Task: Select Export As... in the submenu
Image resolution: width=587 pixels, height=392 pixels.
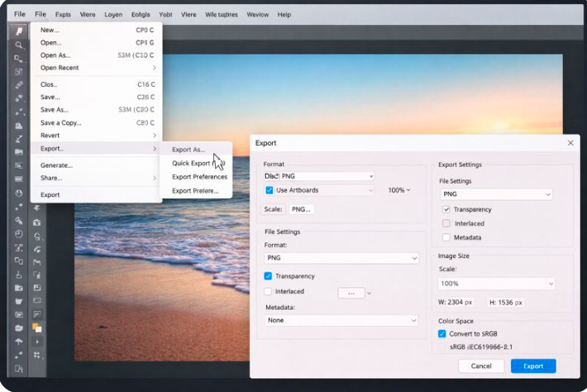Action: pos(196,150)
